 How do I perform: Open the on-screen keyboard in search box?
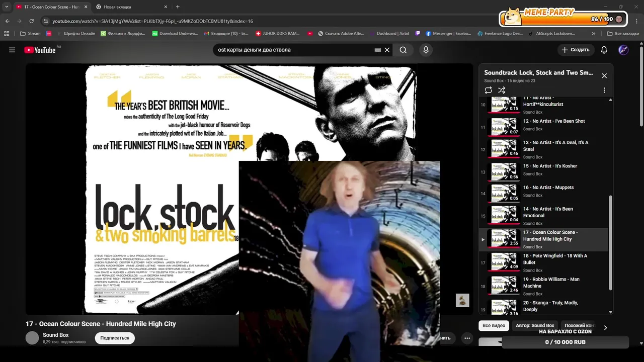[378, 50]
